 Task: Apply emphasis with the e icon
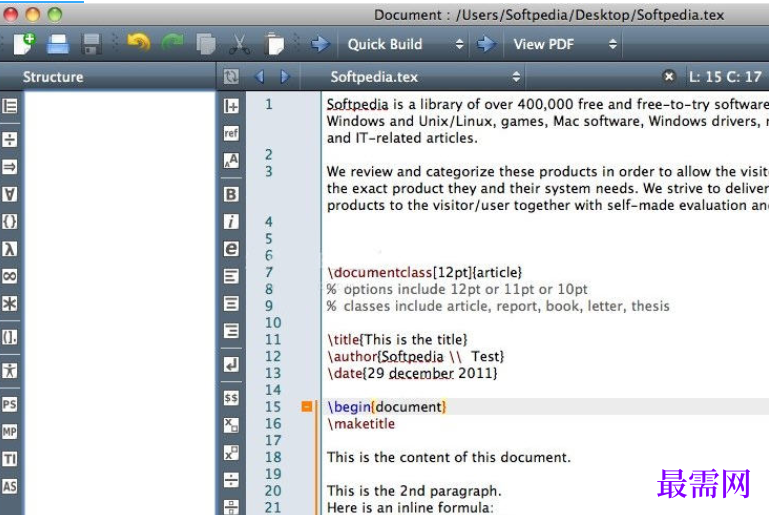pyautogui.click(x=231, y=249)
